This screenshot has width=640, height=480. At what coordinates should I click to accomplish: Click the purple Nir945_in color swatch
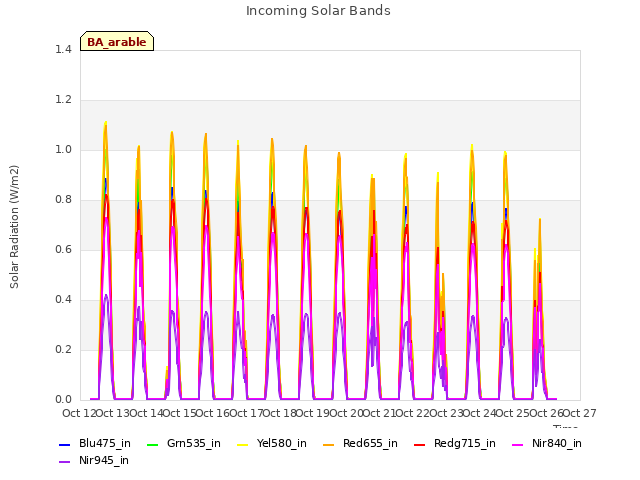tap(65, 462)
